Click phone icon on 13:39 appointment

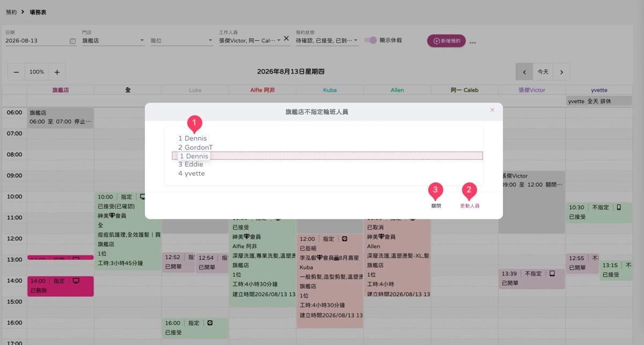point(552,274)
